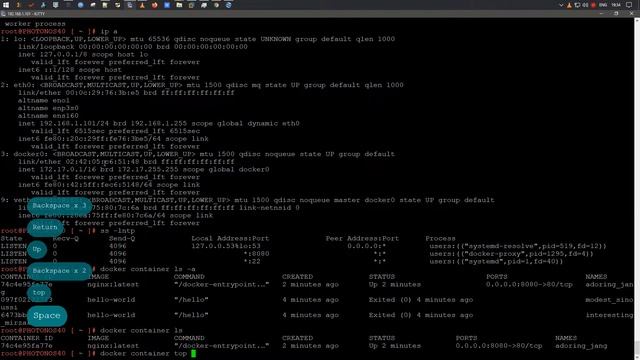Open the notification center icon
The image size is (640, 360).
(629, 5)
